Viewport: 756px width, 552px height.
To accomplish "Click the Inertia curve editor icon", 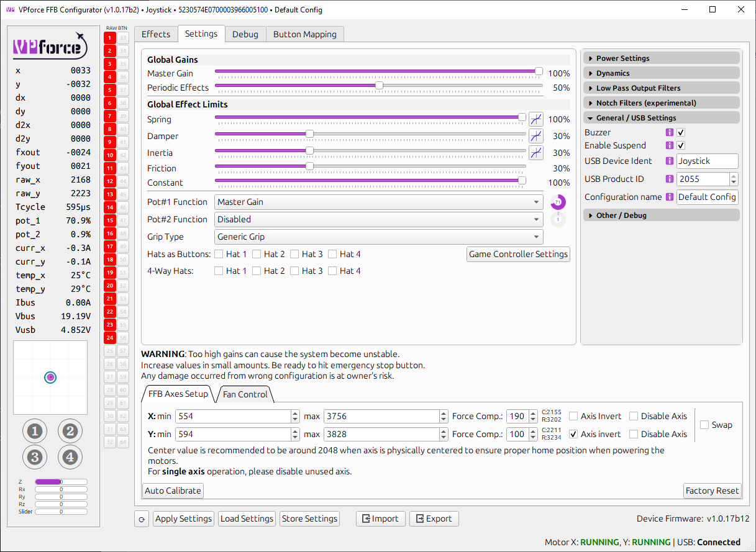I will (x=535, y=153).
